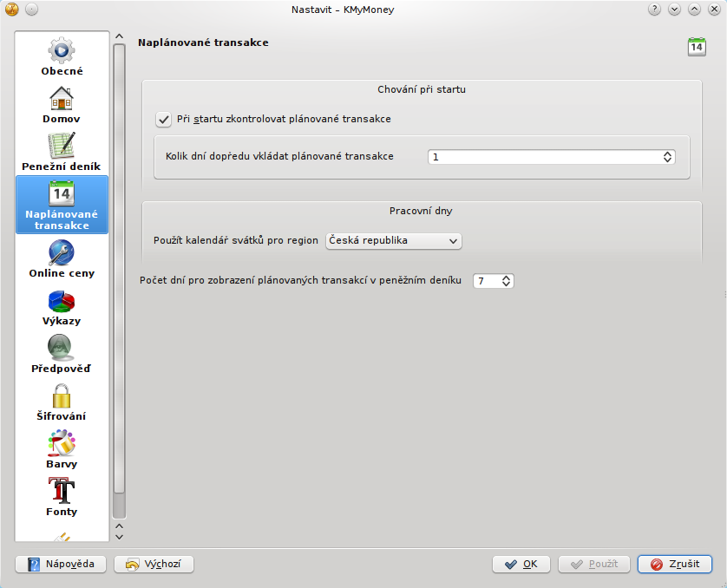Click the ledger days count spinbox arrows
Screen dimensions: 727x588
506,281
